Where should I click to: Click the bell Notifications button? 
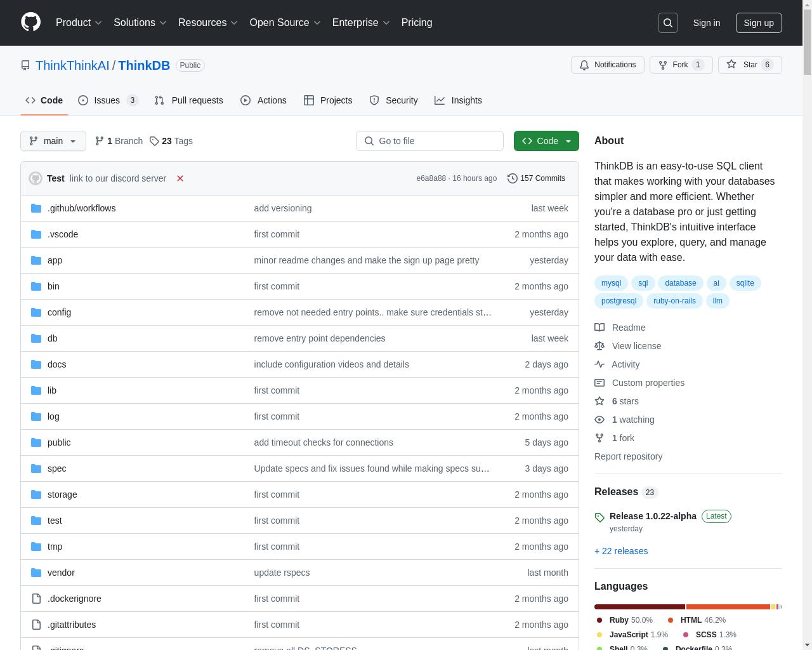(x=608, y=65)
